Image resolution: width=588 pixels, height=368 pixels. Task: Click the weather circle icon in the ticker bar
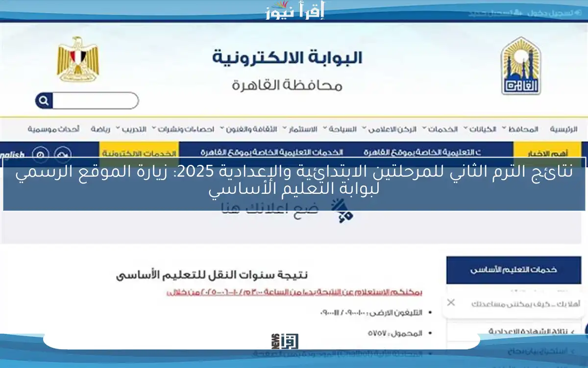click(62, 154)
